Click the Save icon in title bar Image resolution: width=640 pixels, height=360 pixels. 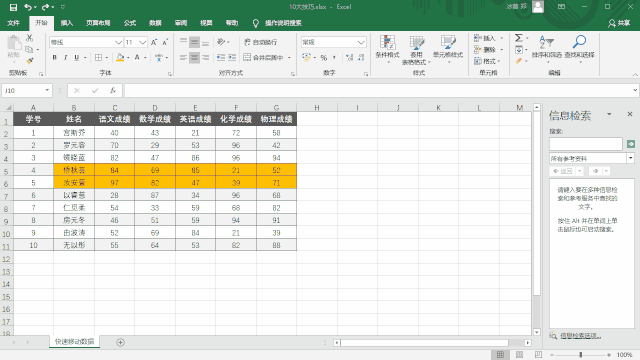pos(13,7)
